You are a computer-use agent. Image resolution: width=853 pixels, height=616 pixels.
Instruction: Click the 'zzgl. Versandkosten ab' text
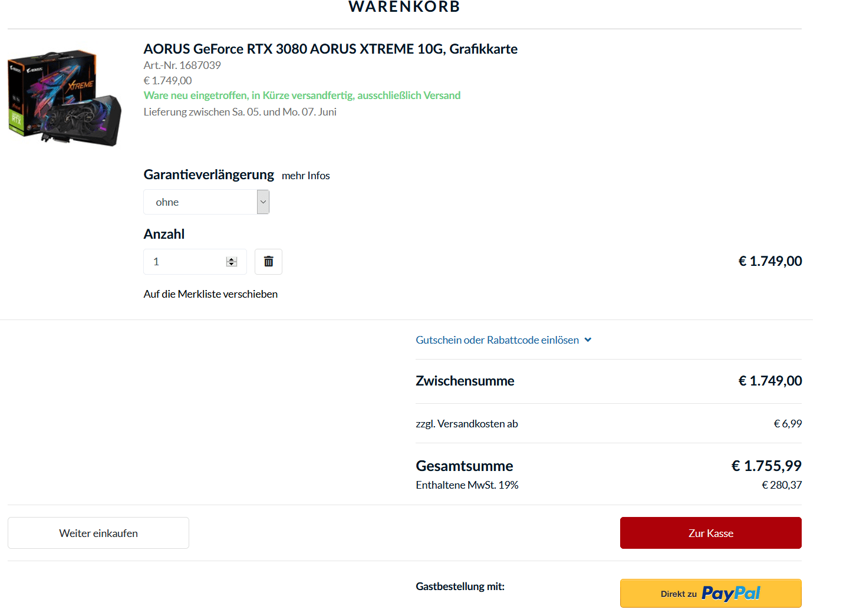pyautogui.click(x=467, y=424)
